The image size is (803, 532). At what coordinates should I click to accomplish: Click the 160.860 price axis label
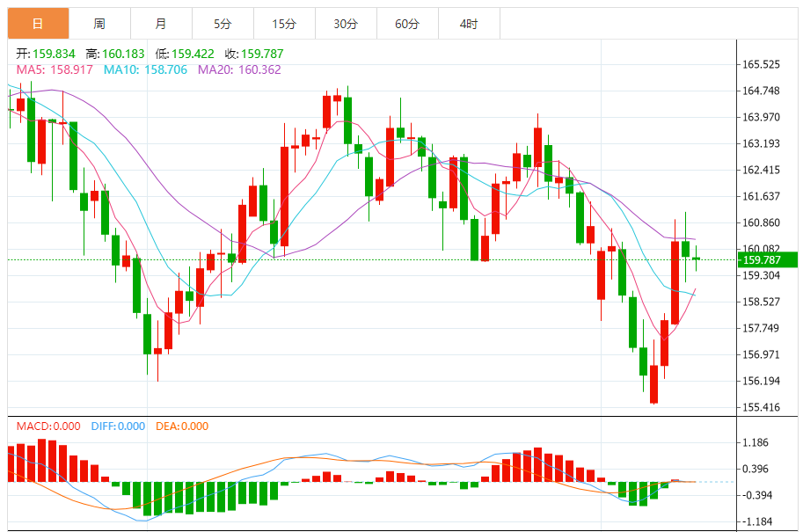761,222
